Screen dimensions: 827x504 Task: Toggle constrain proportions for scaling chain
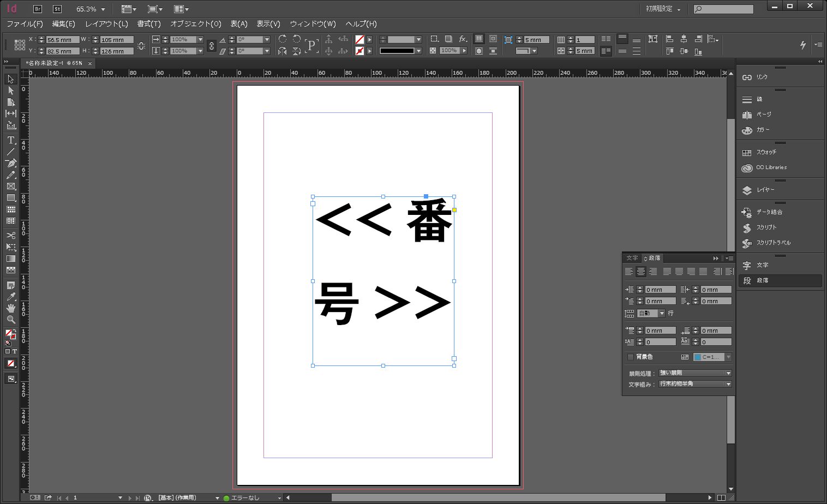click(212, 45)
